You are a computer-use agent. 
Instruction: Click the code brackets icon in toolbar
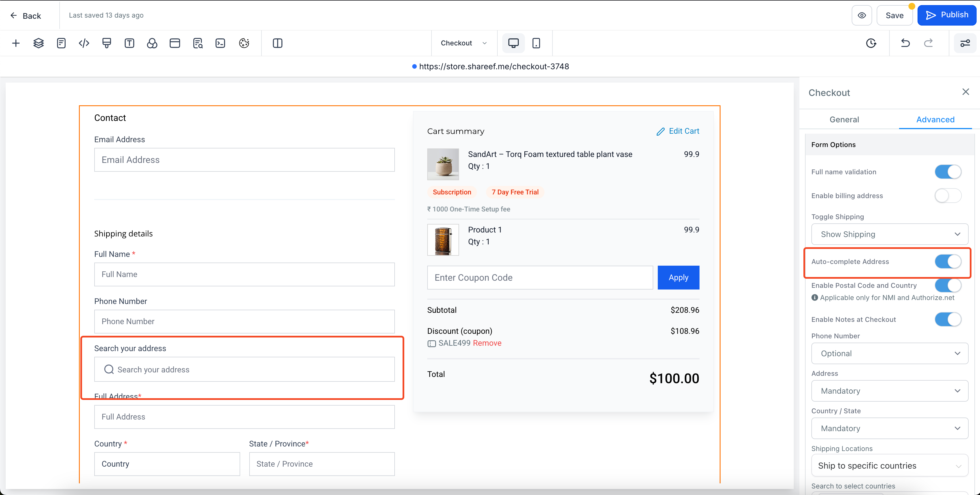[84, 43]
